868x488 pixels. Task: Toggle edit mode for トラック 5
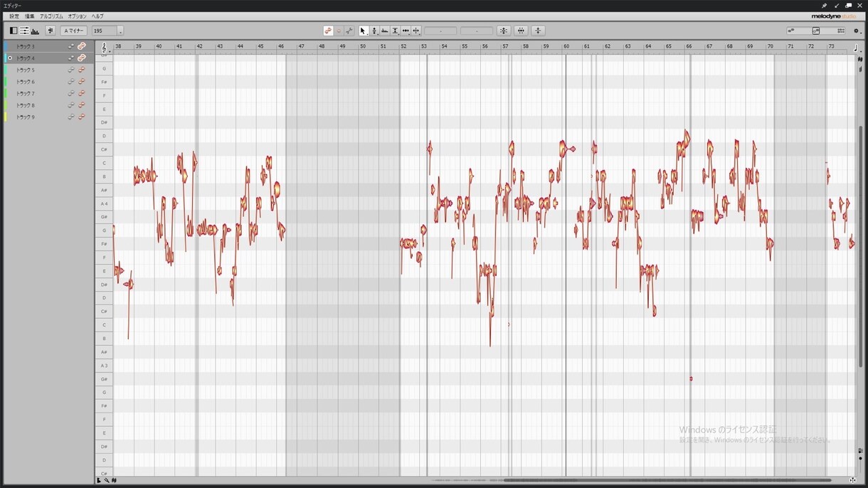coord(82,70)
